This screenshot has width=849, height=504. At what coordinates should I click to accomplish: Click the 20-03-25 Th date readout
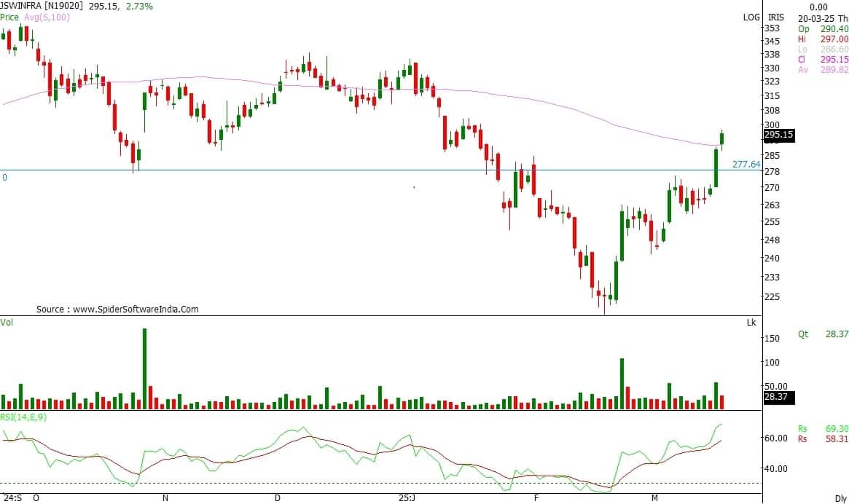click(x=823, y=17)
